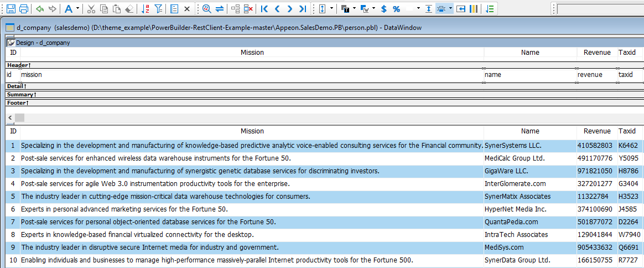The width and height of the screenshot is (644, 268).
Task: Jump to last page of rows
Action: click(302, 9)
